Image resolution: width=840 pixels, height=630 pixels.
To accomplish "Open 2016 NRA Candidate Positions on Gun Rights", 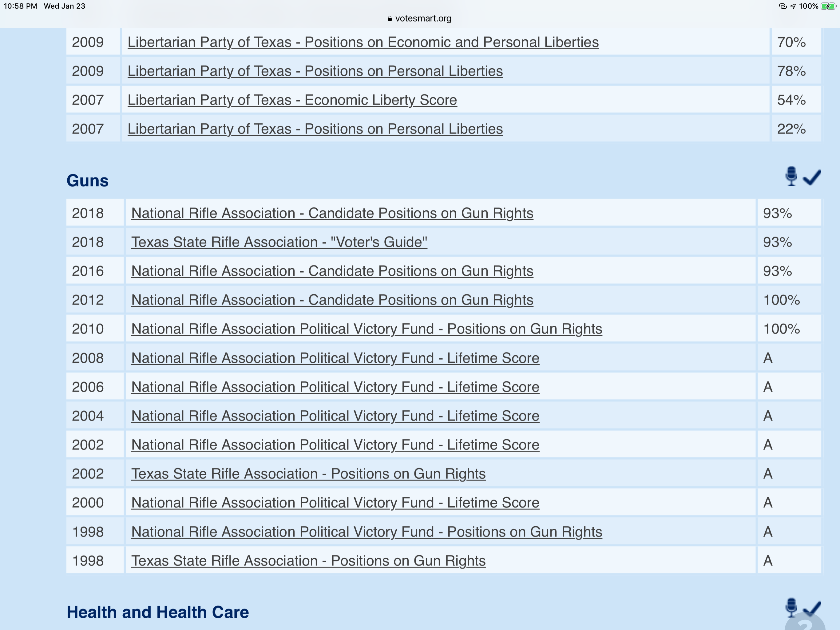I will pyautogui.click(x=332, y=271).
